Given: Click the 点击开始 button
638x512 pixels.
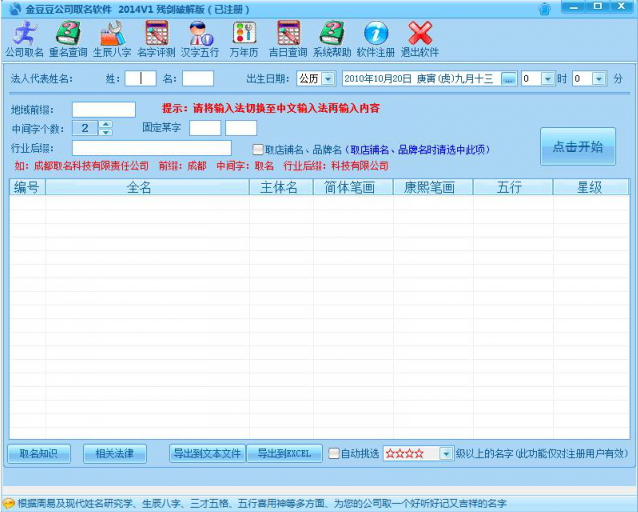Looking at the screenshot, I should (577, 147).
